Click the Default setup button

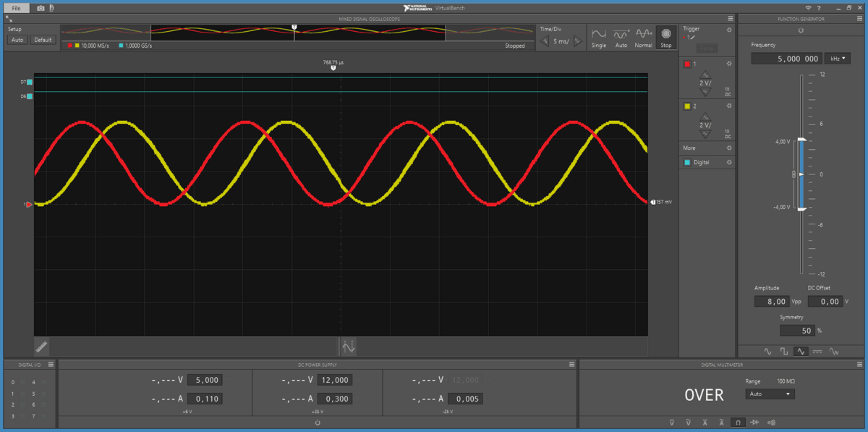pos(43,40)
